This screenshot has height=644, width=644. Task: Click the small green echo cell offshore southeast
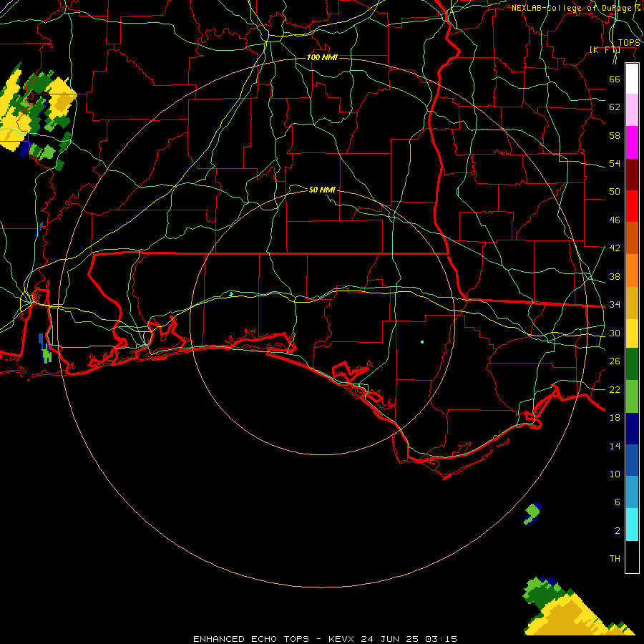(x=532, y=513)
